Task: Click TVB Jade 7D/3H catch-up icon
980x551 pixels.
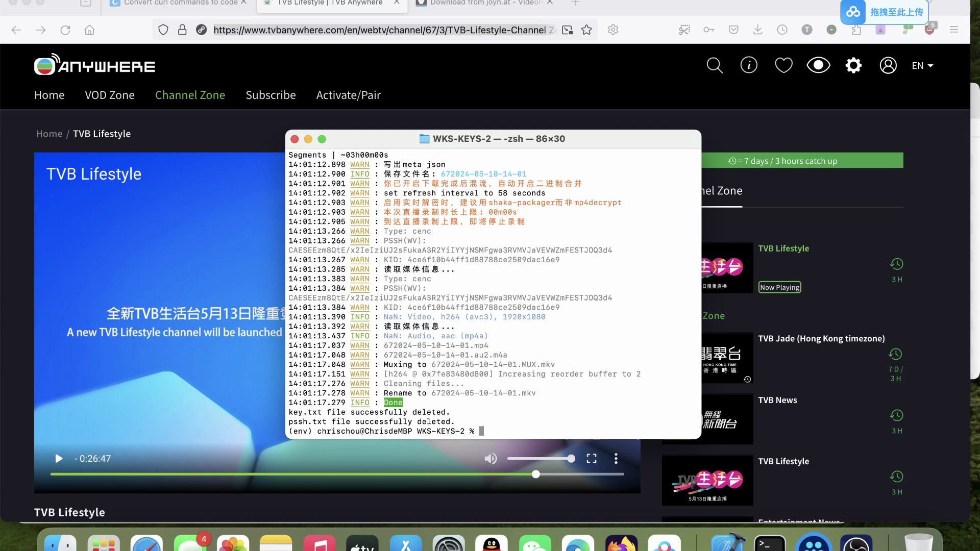Action: [895, 354]
